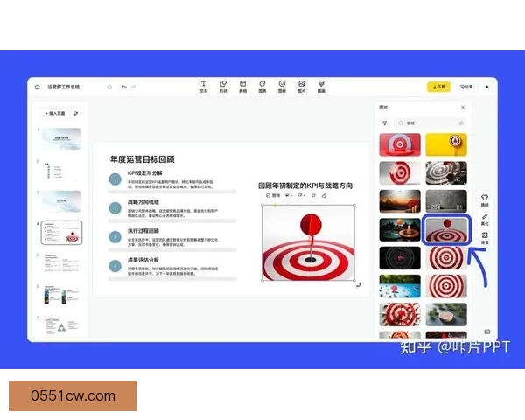The image size is (525, 420).
Task: Click the 插入页面 insert page button
Action: click(x=55, y=113)
